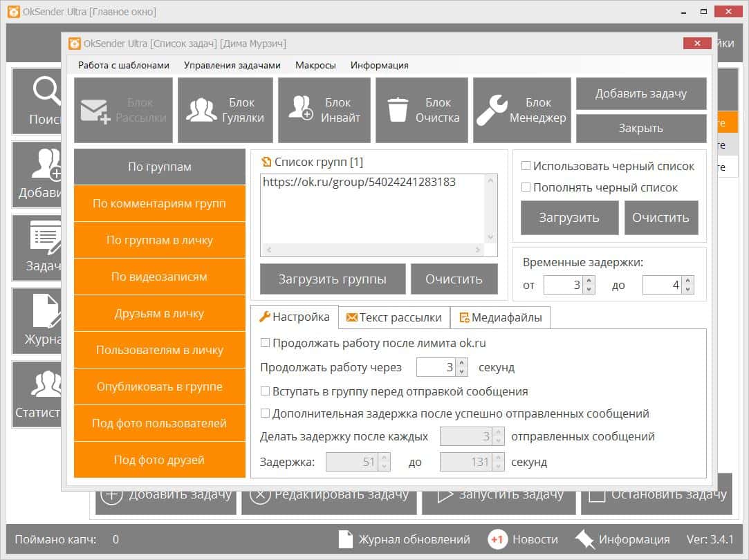Increase the 'до' delay value with up arrow
The height and width of the screenshot is (560, 749).
pyautogui.click(x=688, y=281)
